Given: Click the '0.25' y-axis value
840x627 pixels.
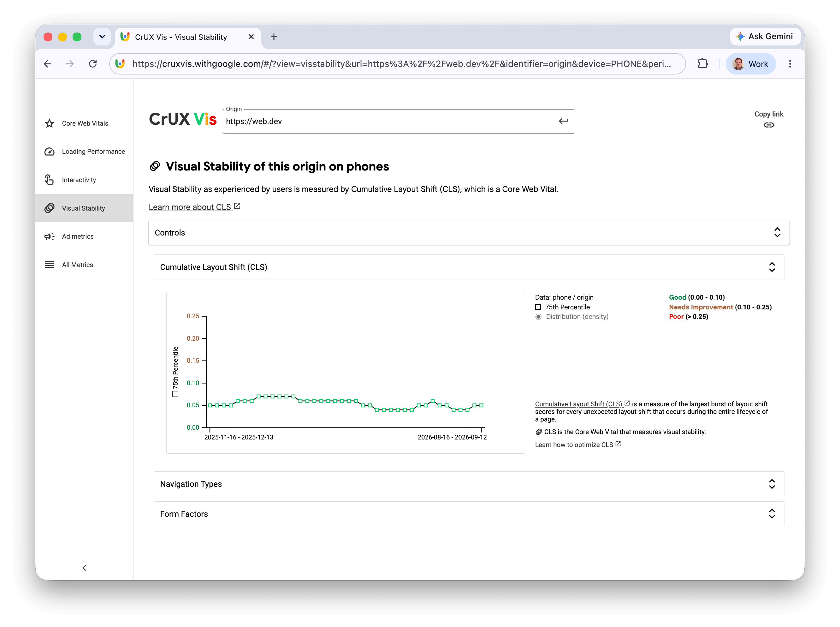Looking at the screenshot, I should (x=193, y=316).
